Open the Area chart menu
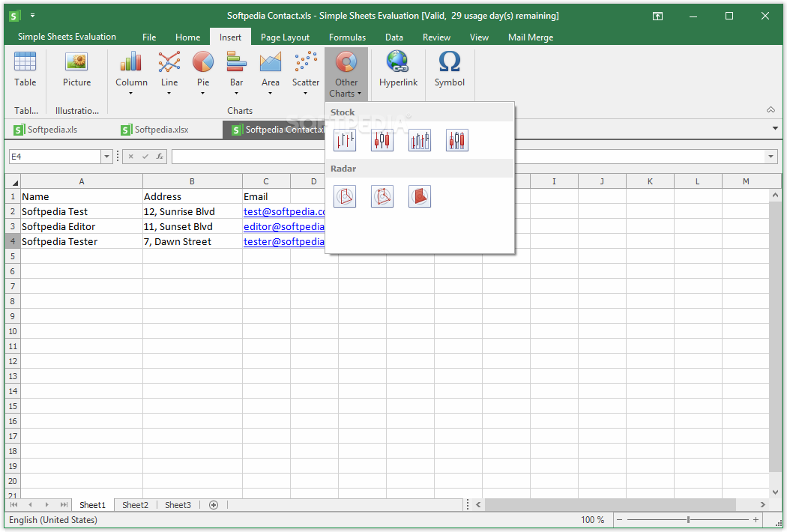This screenshot has height=532, width=787. 270,73
